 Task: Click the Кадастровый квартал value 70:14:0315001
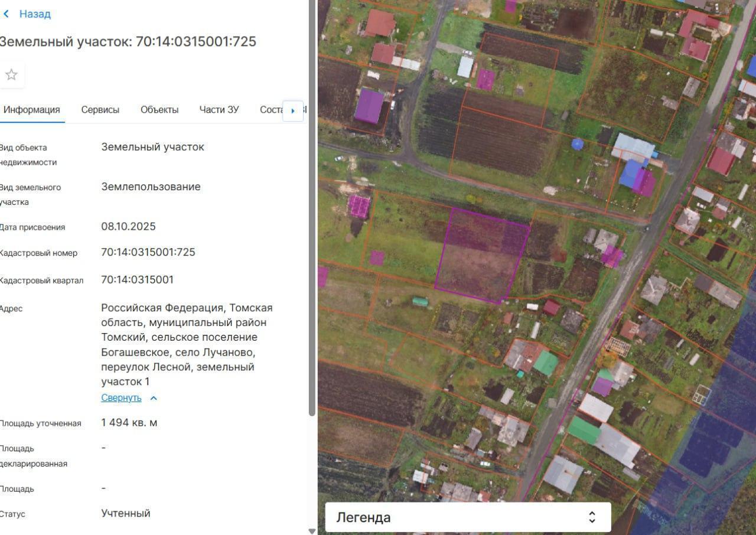coord(138,280)
